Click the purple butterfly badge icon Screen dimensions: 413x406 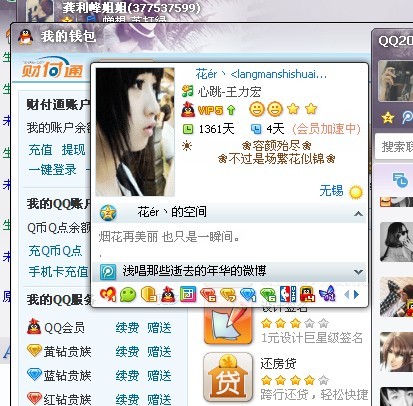[x=327, y=294]
